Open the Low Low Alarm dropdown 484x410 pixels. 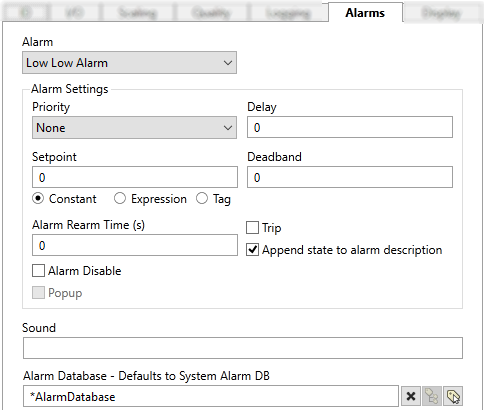pos(129,63)
